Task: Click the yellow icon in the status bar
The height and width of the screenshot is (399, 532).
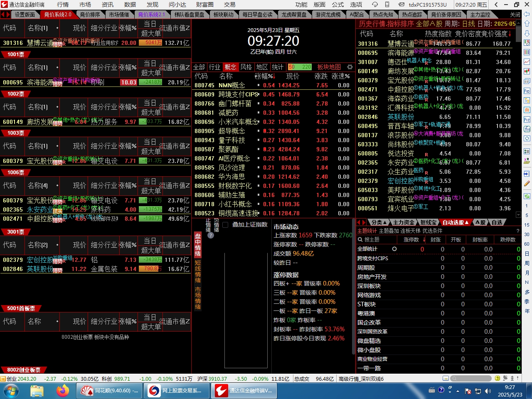Action: tap(498, 378)
